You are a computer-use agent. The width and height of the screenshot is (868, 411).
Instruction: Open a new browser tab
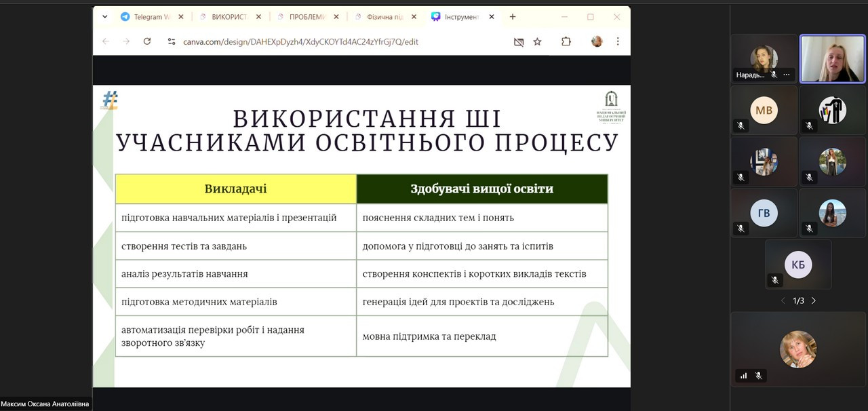513,17
